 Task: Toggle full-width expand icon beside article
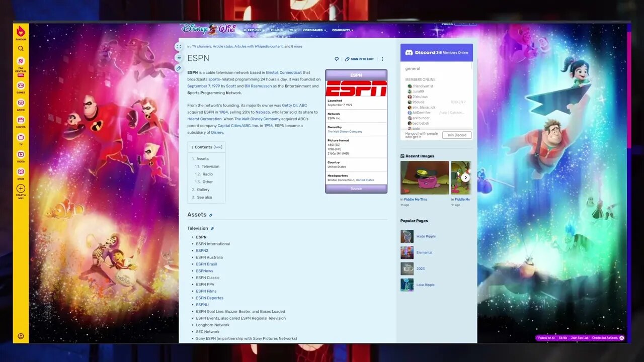[178, 47]
